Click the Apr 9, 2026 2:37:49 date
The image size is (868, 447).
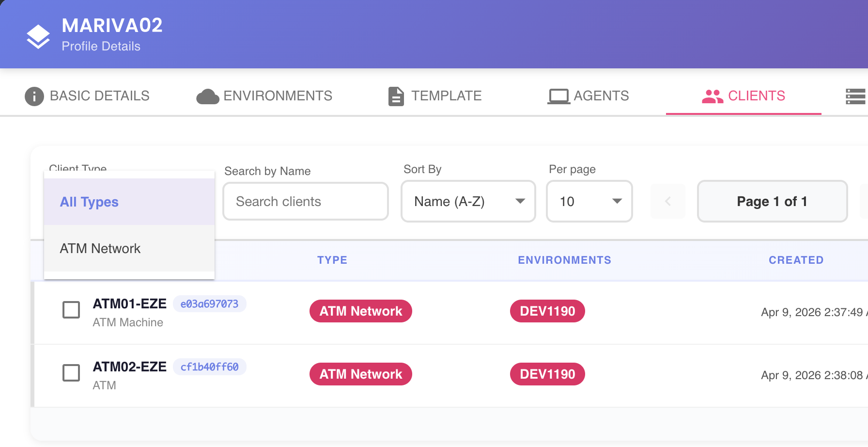coord(814,312)
